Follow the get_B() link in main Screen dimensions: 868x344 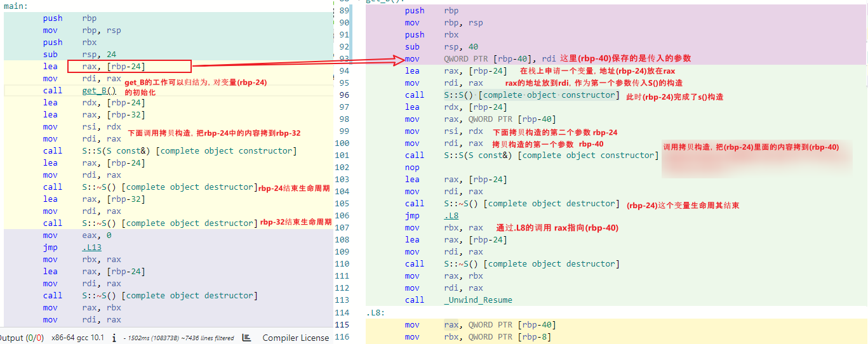tap(98, 91)
